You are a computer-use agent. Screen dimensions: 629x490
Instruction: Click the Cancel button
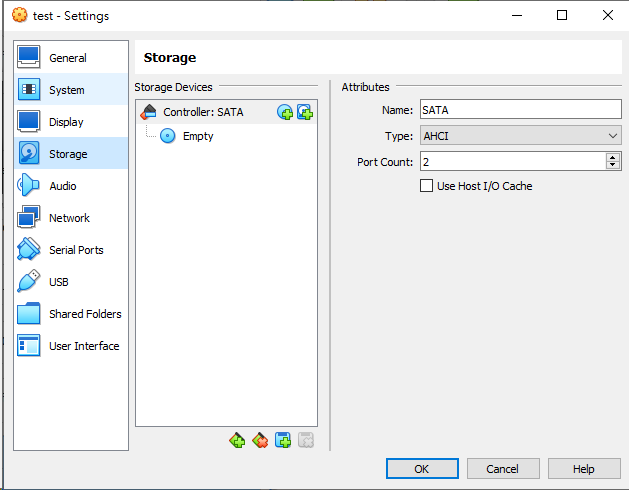(x=502, y=469)
